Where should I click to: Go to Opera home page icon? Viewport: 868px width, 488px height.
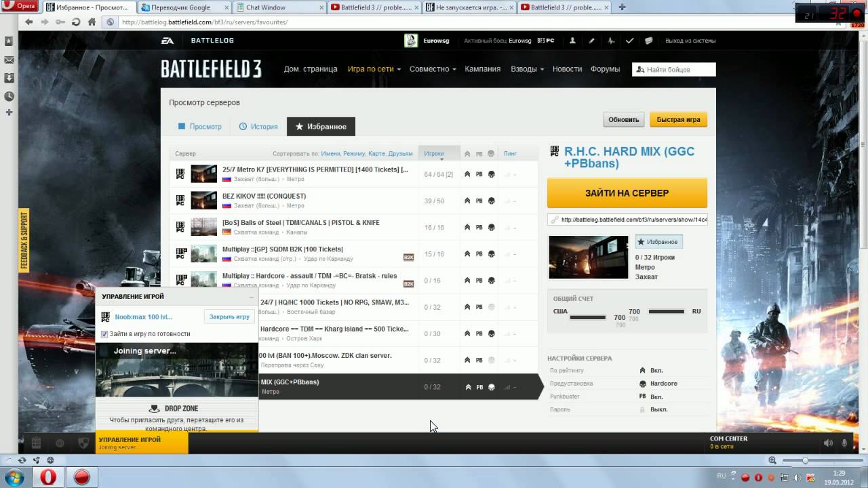[92, 22]
